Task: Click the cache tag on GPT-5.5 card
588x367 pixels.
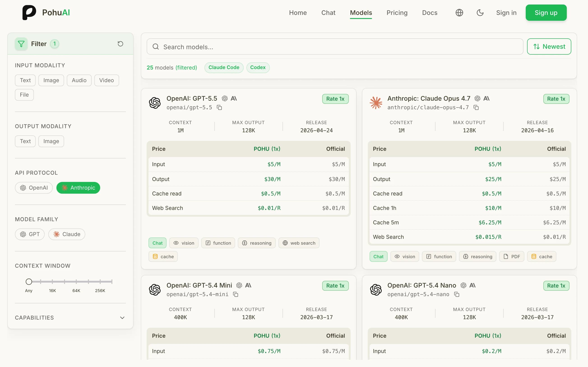Action: tap(163, 257)
